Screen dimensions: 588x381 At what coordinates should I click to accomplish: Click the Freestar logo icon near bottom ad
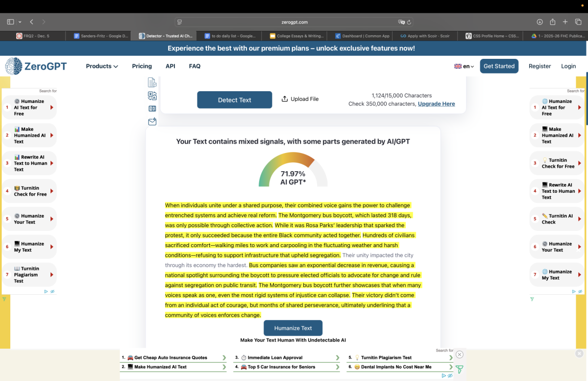point(459,369)
